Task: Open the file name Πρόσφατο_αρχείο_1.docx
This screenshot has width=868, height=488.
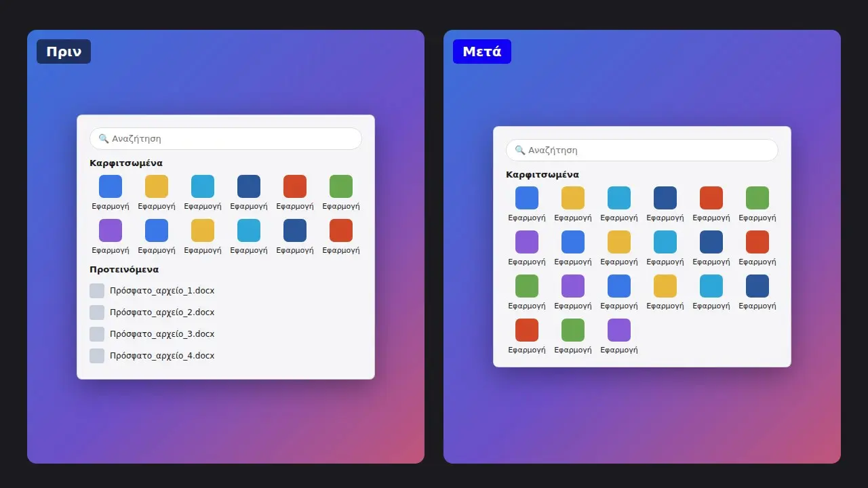Action: click(162, 291)
